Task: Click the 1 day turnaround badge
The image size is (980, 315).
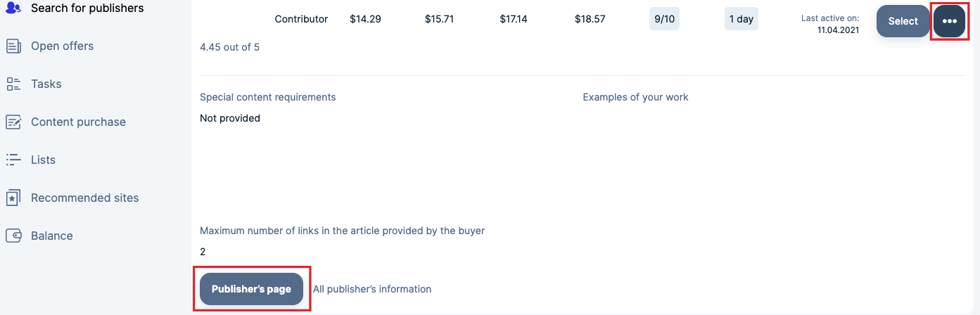Action: pos(742,19)
